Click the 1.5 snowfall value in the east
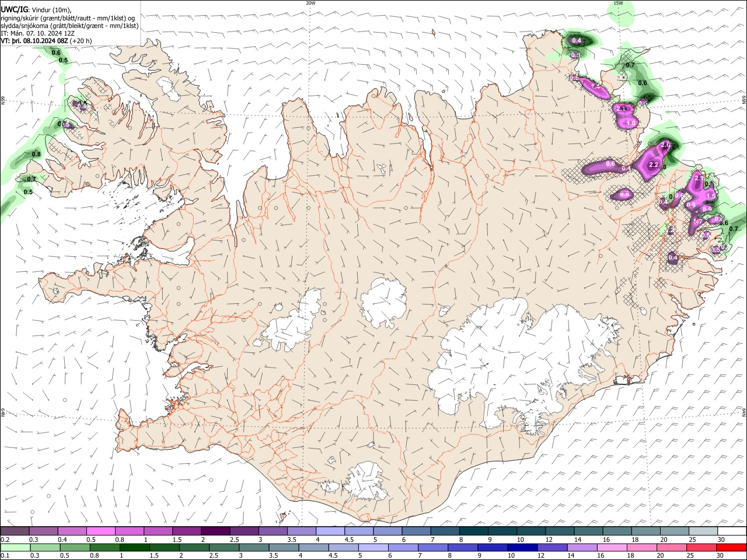 (x=711, y=196)
